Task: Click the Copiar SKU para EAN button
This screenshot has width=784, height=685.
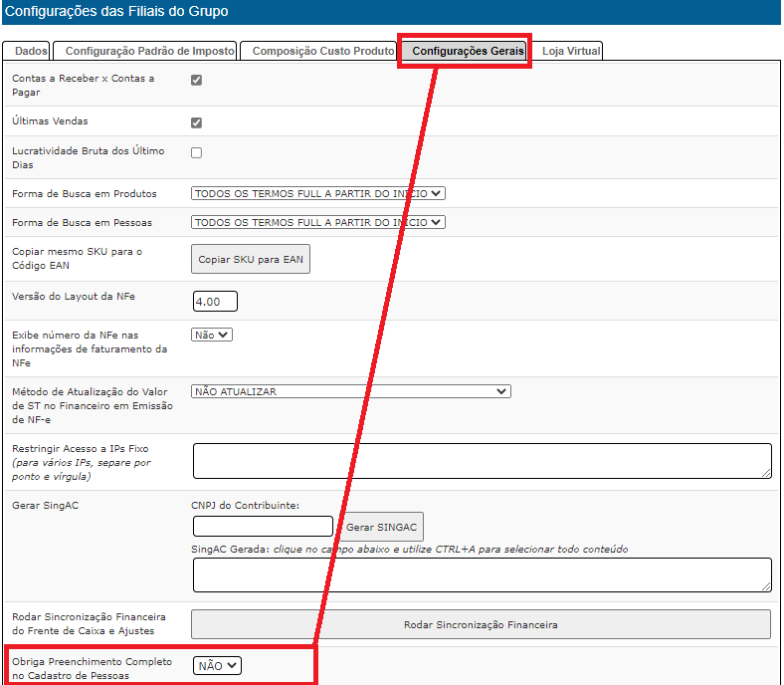Action: click(x=251, y=259)
